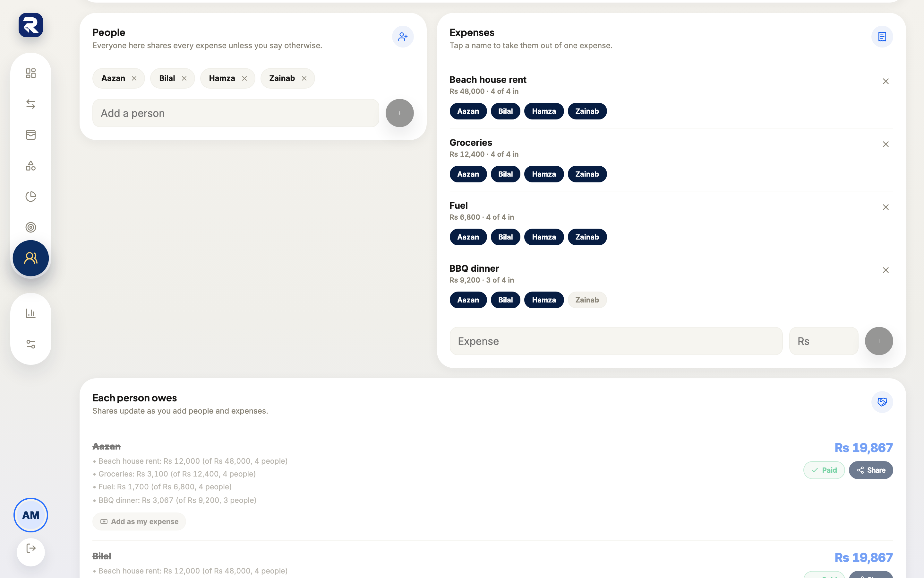Open the dashboard grid sidebar icon

(30, 73)
